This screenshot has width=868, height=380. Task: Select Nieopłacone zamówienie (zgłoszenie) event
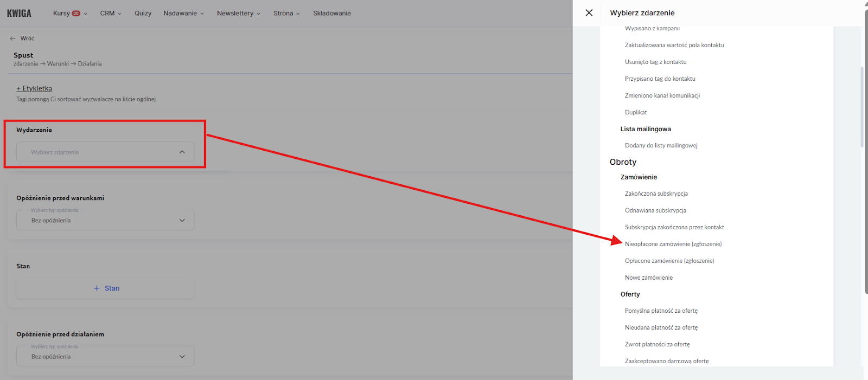[673, 244]
